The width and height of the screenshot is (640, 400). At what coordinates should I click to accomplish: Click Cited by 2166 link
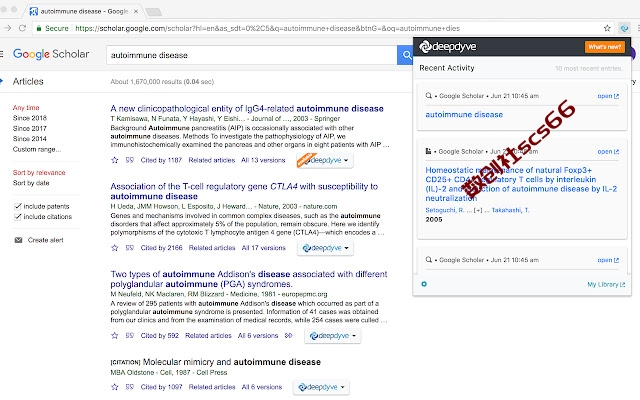click(x=162, y=248)
